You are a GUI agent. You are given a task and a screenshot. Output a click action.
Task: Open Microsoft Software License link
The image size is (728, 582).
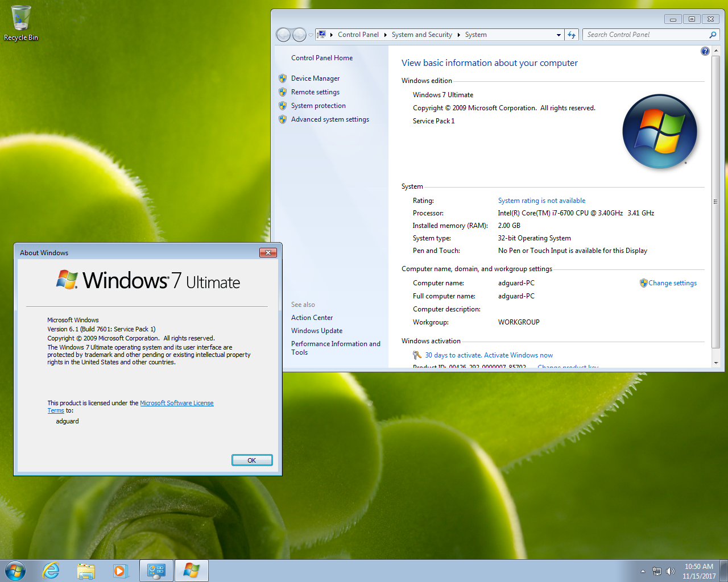[177, 403]
